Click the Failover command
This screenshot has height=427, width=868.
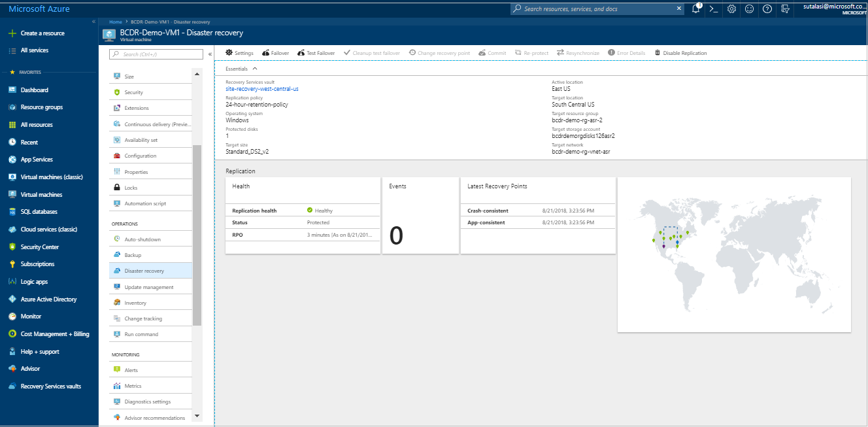point(275,53)
